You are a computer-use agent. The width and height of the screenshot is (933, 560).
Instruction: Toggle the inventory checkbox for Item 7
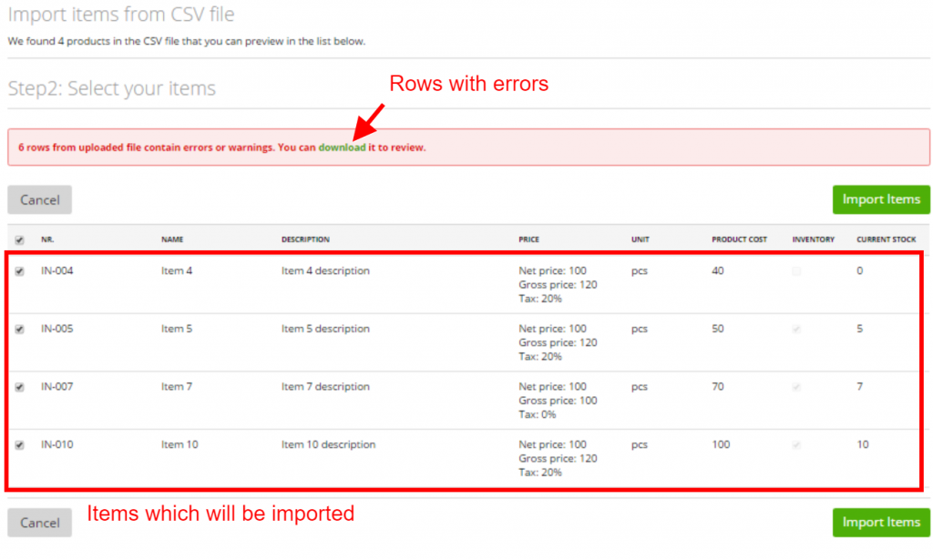coord(796,386)
